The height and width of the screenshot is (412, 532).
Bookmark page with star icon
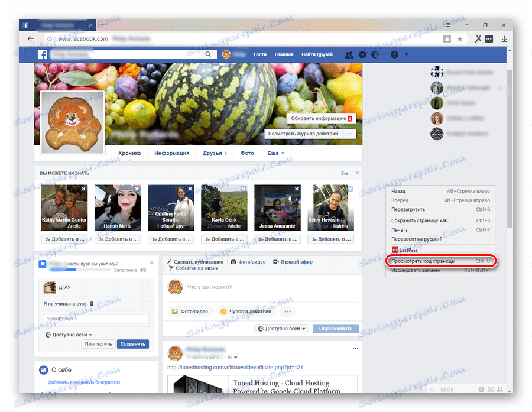click(x=460, y=39)
